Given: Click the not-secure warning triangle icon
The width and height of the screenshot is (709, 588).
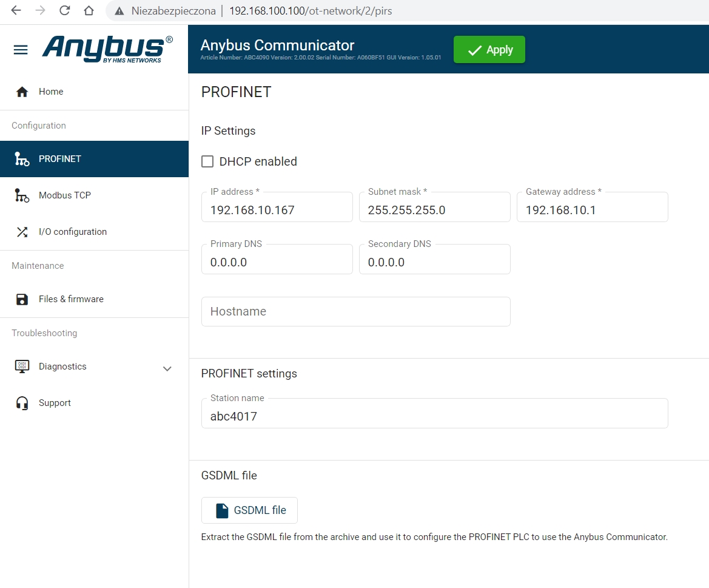Looking at the screenshot, I should [x=119, y=11].
